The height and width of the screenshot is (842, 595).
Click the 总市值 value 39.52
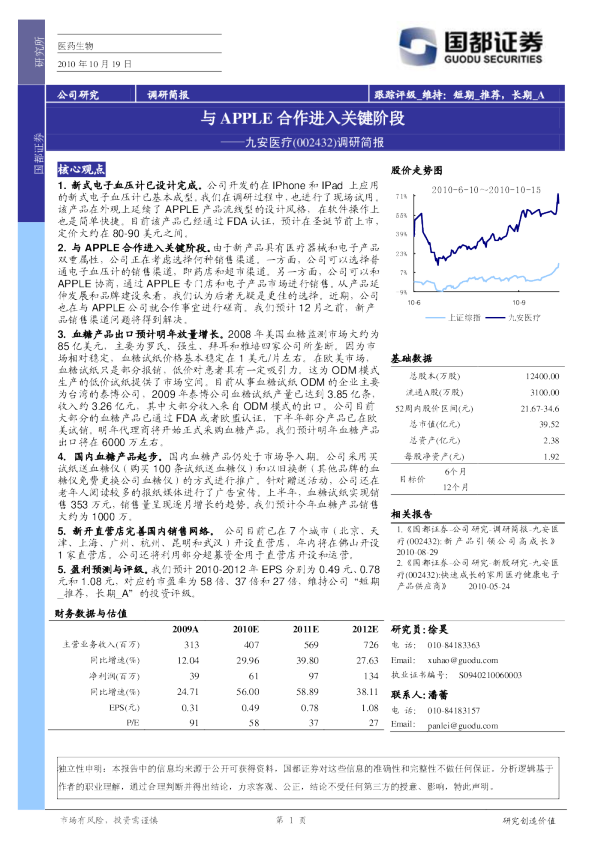549,424
